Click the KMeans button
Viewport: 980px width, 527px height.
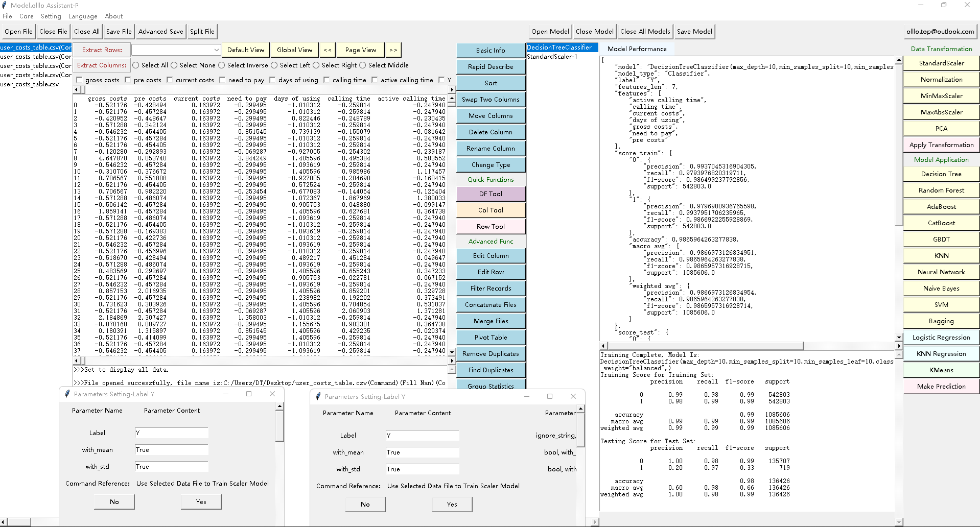point(941,370)
